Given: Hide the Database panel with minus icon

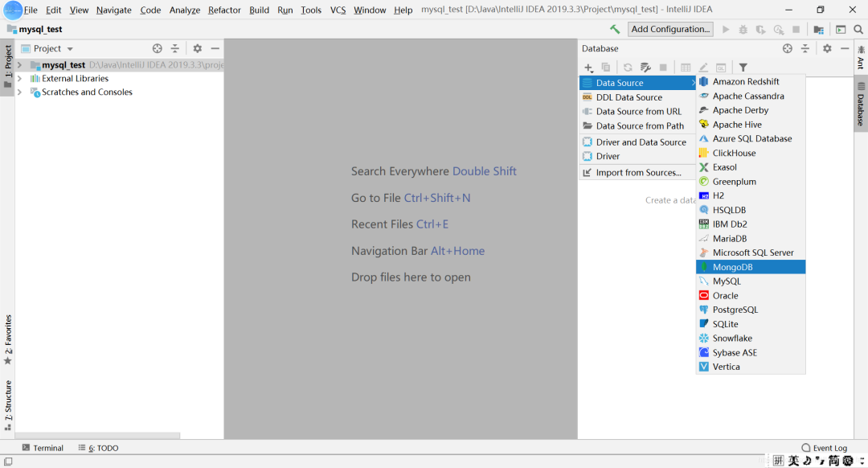Looking at the screenshot, I should [845, 49].
